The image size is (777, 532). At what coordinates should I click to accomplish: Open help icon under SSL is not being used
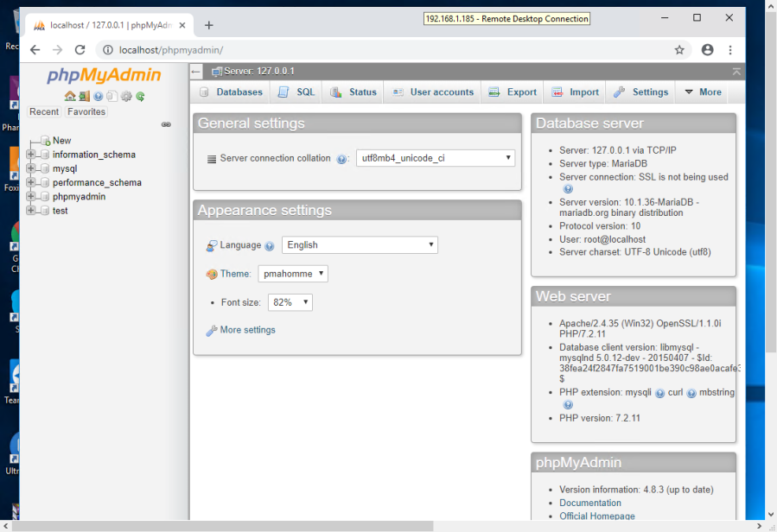(x=568, y=189)
